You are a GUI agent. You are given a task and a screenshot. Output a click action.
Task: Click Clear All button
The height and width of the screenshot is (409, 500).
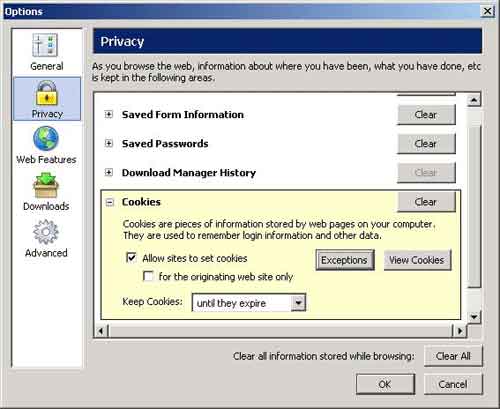point(453,356)
